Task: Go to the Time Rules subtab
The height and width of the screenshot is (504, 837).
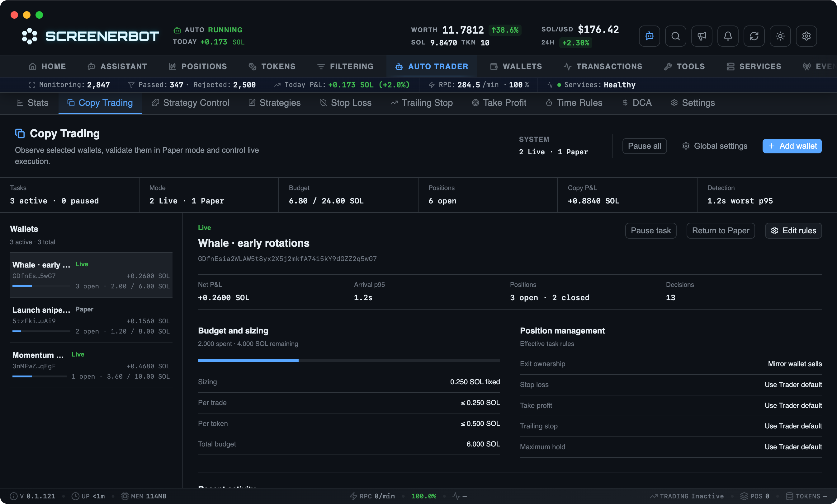Action: tap(574, 102)
